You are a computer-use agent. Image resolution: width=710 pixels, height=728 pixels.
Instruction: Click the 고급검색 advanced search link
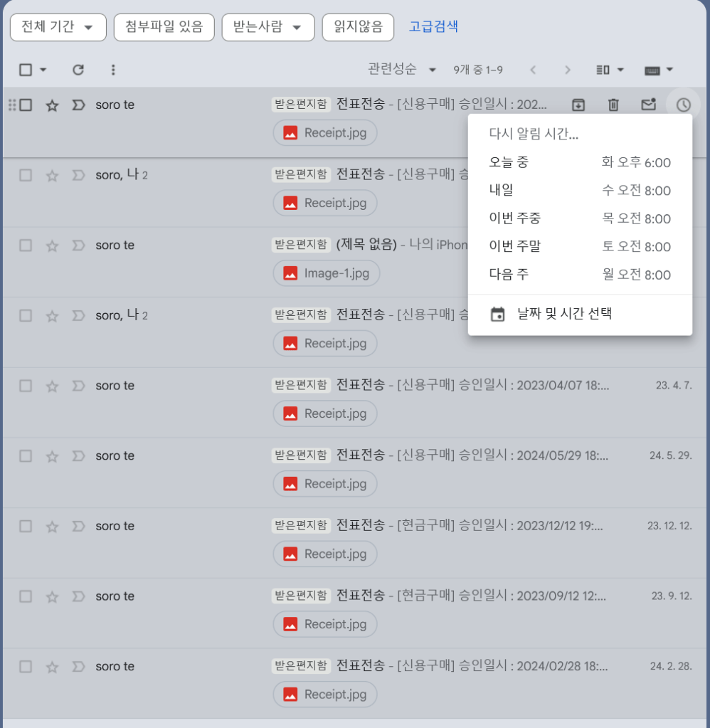pyautogui.click(x=433, y=27)
